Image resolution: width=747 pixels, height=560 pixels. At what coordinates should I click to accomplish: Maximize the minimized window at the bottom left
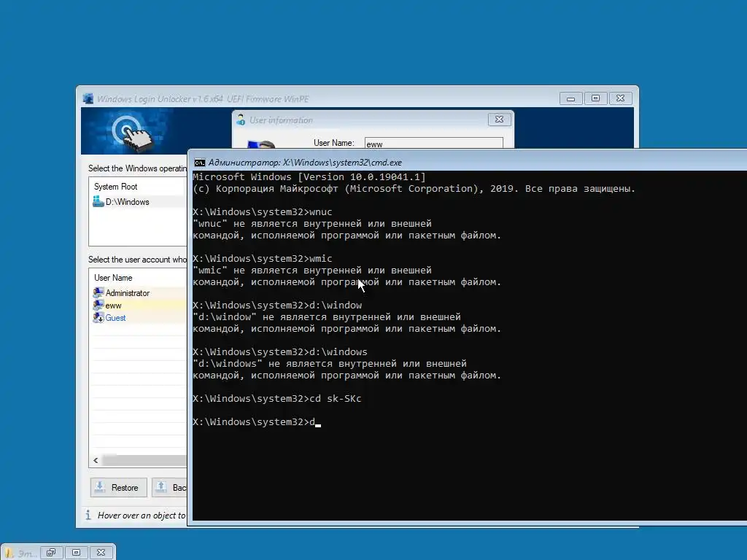pos(76,553)
